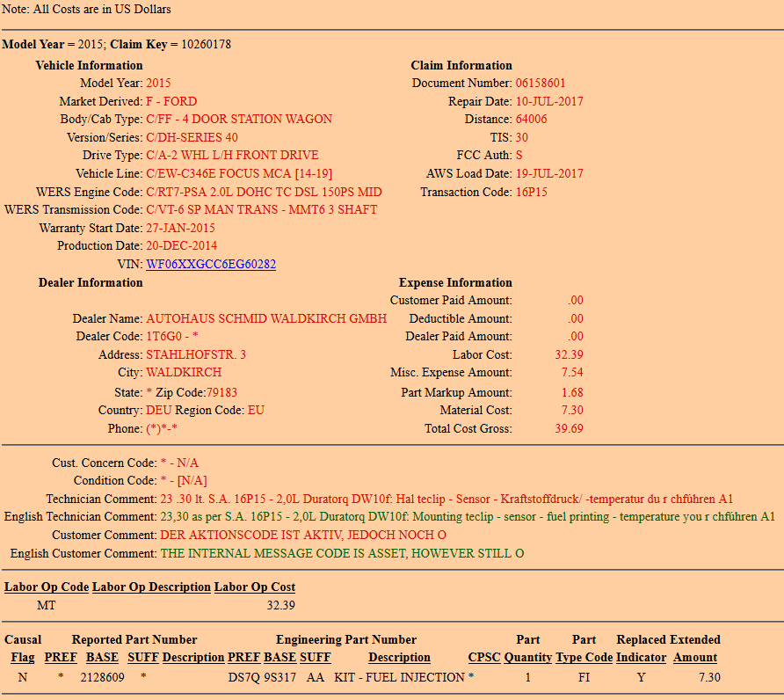Click the Labor Op Code column header
Viewport: 784px width, 700px height.
tap(47, 587)
